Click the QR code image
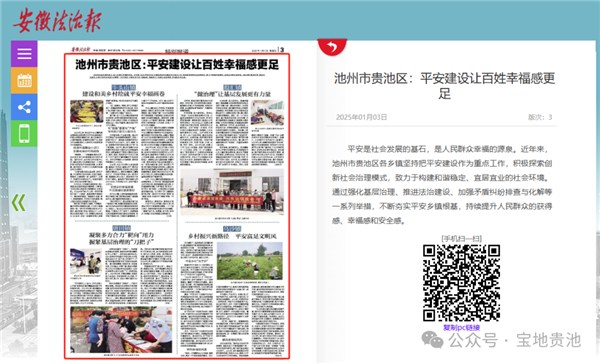Viewport: 600px width, 364px height. tap(461, 283)
